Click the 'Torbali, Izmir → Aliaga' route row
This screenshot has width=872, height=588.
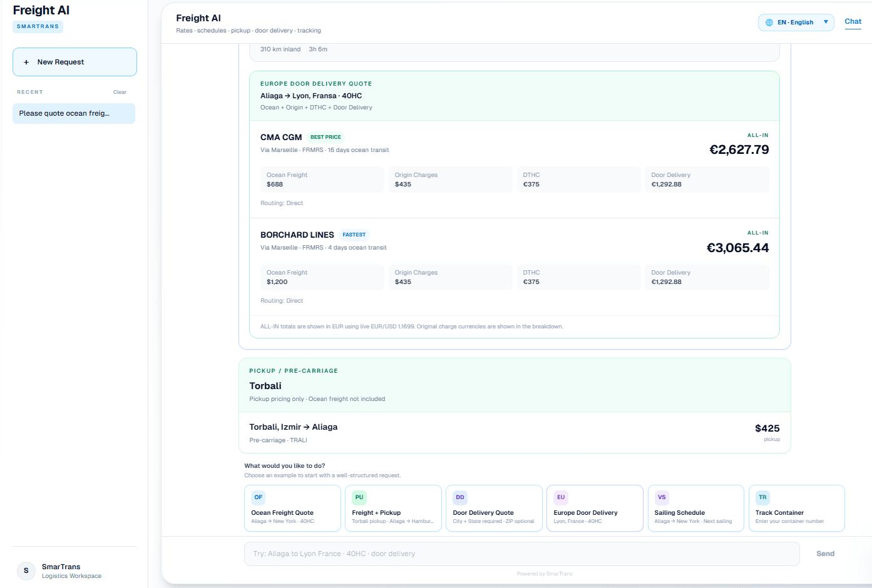[x=294, y=427]
